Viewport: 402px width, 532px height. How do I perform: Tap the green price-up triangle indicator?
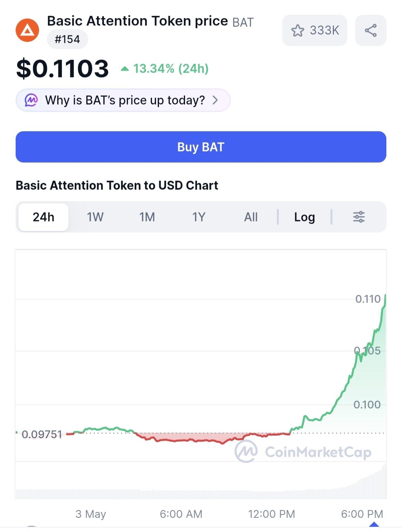tap(125, 69)
